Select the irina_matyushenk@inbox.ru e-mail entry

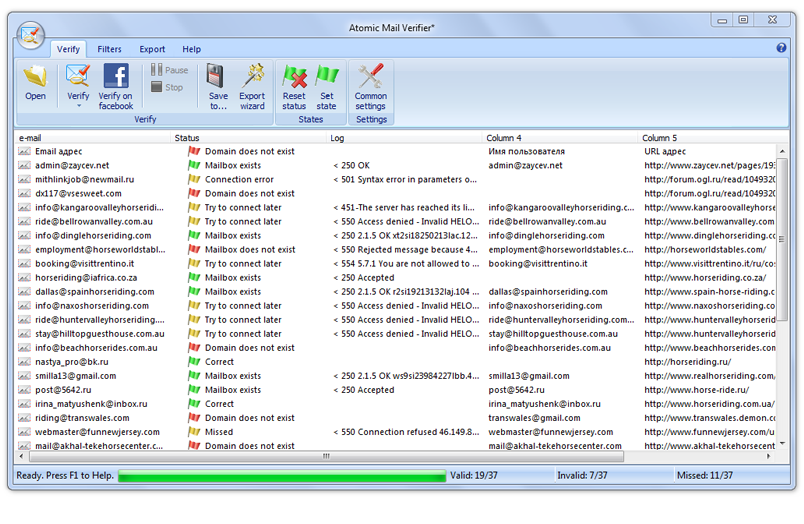click(91, 404)
